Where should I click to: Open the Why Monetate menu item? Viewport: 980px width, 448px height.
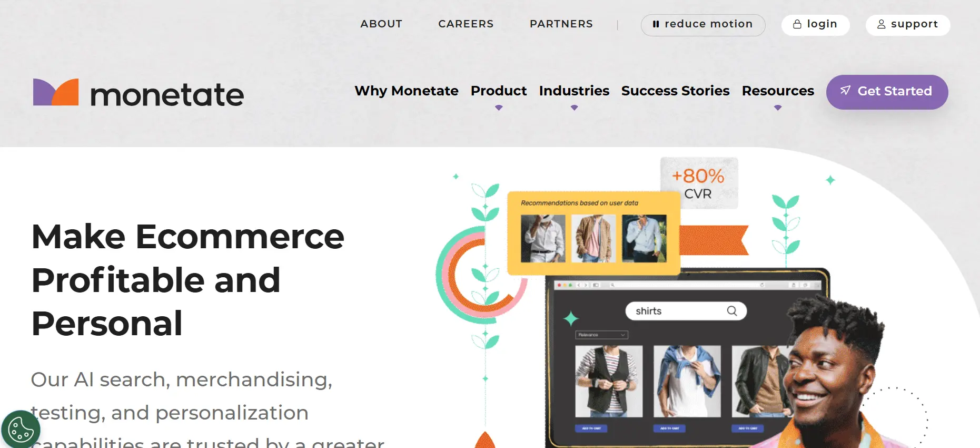tap(407, 91)
